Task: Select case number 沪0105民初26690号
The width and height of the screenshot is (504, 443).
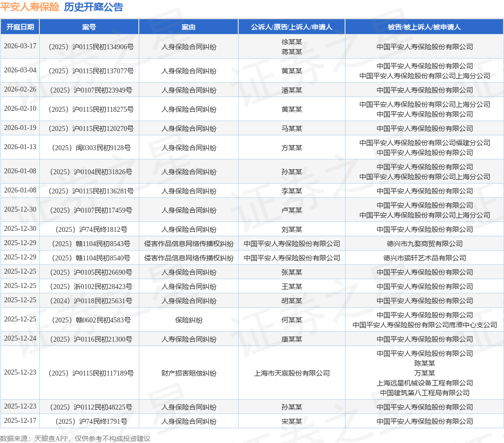Action: [91, 272]
